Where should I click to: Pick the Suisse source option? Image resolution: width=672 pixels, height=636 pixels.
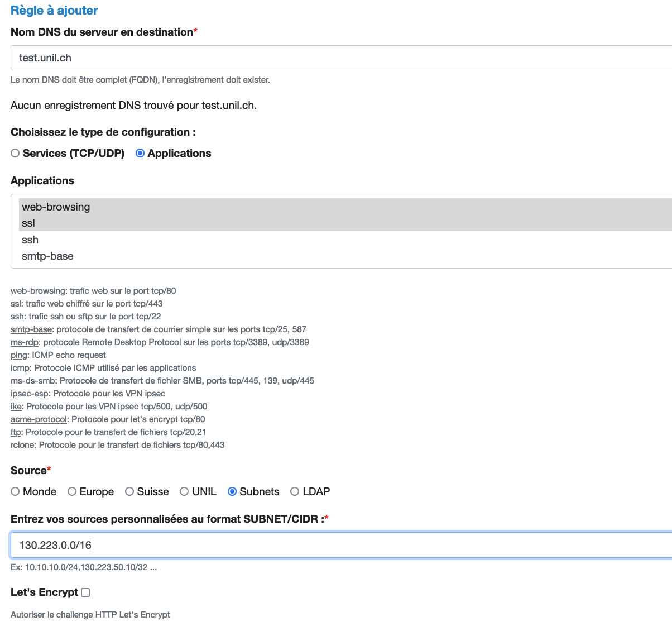point(129,491)
